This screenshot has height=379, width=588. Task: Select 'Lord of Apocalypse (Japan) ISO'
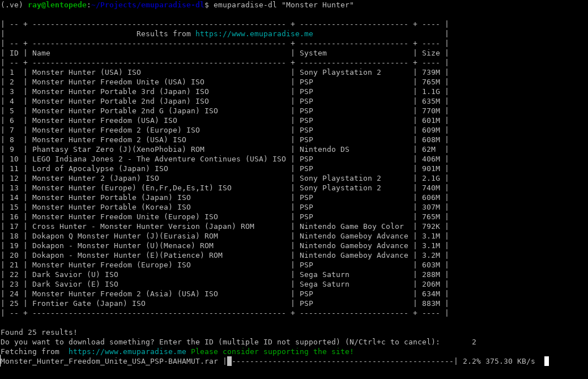pyautogui.click(x=100, y=169)
